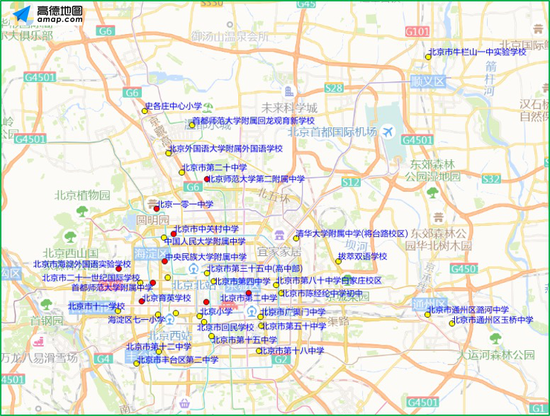Image resolution: width=550 pixels, height=416 pixels.
Task: Click the train station icon at 北京北站
Action: coord(193,269)
